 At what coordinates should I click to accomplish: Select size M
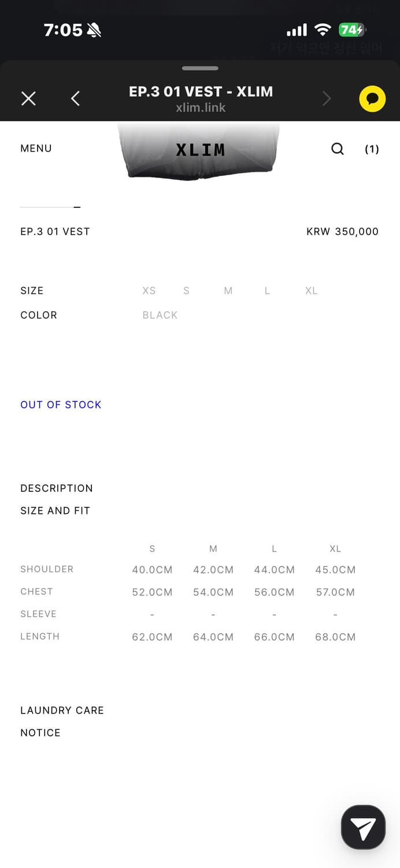(228, 290)
